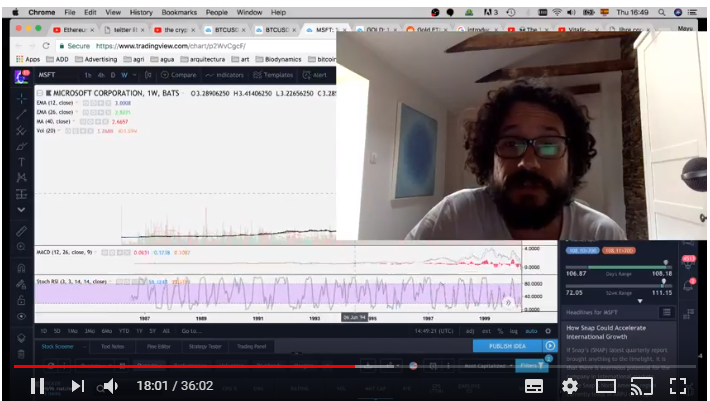The width and height of the screenshot is (710, 401).
Task: Toggle video subtitles/captions
Action: pos(533,386)
